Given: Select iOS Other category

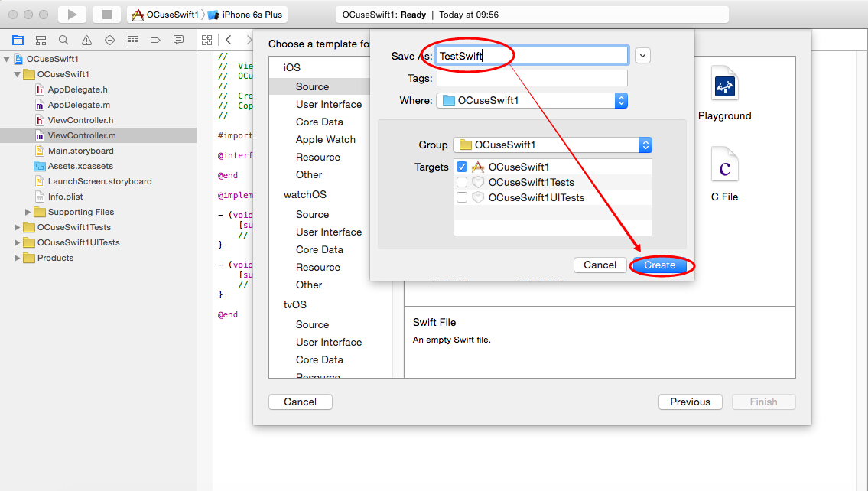Looking at the screenshot, I should (309, 175).
